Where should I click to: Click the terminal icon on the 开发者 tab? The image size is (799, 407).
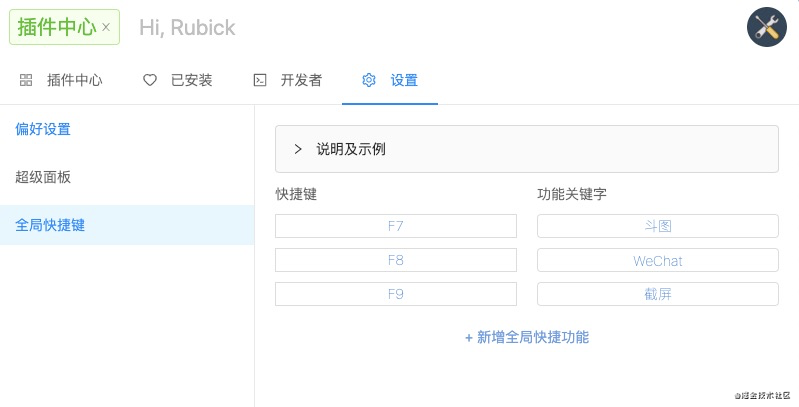260,80
